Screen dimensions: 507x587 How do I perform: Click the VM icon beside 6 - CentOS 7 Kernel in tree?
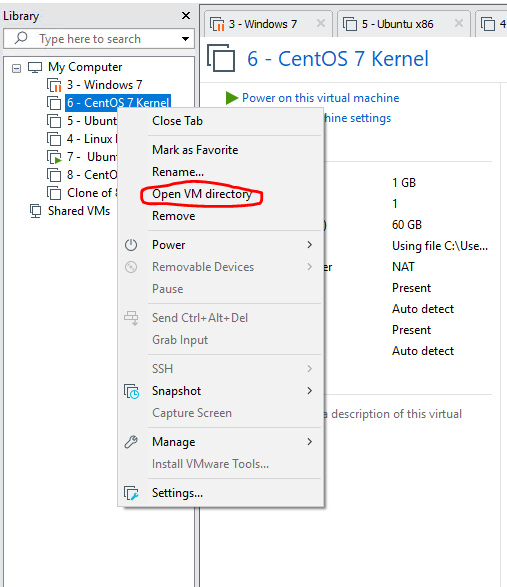(54, 103)
